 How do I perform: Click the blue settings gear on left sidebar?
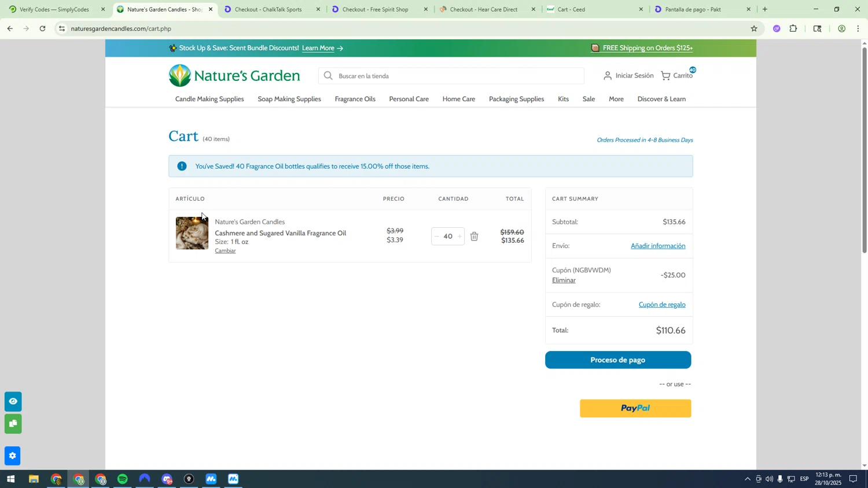click(13, 456)
